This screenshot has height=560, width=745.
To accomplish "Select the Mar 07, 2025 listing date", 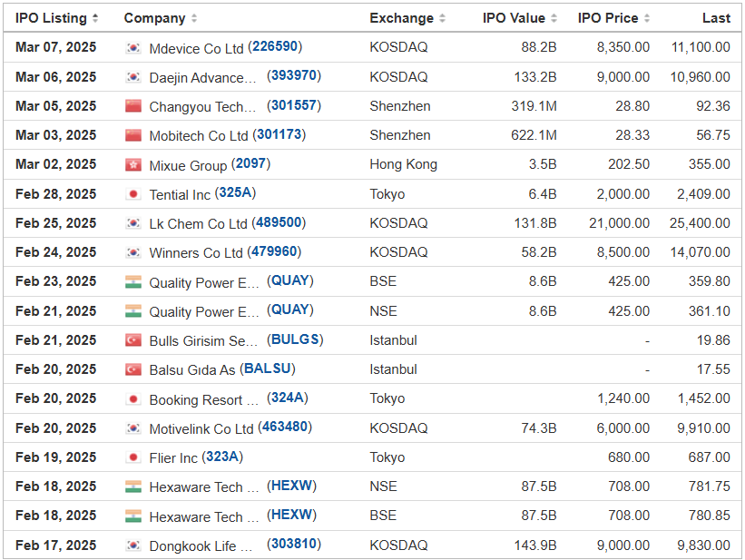I will click(x=56, y=47).
